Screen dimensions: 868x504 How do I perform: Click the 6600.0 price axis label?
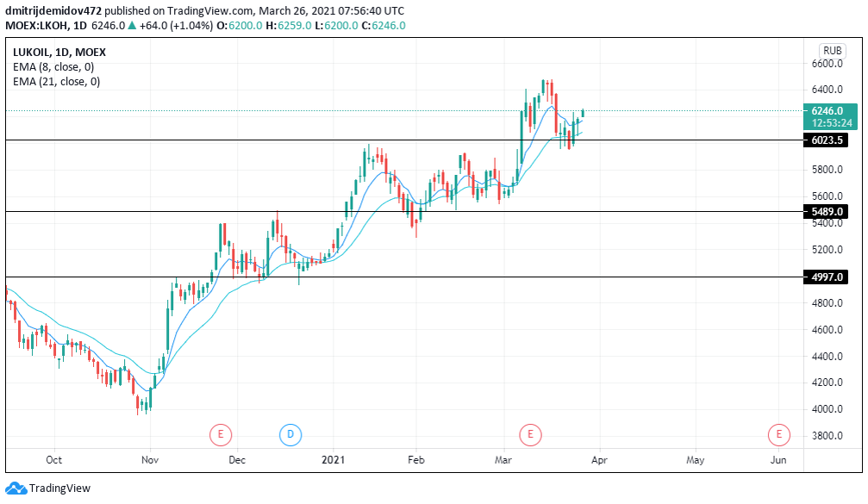[x=827, y=63]
